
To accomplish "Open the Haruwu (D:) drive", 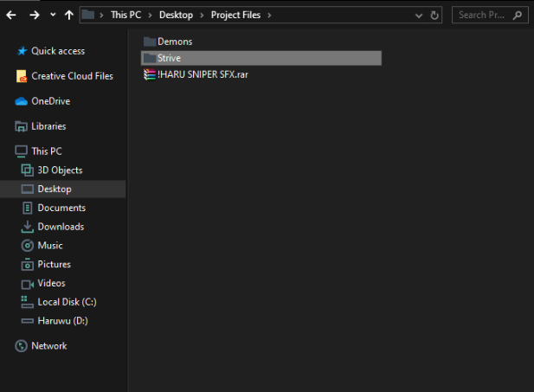I will [x=62, y=320].
